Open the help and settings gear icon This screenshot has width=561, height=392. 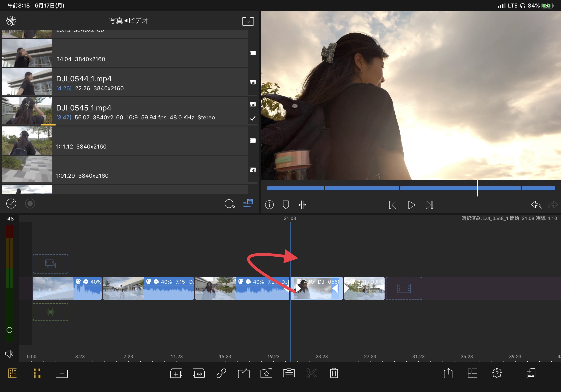tap(497, 373)
